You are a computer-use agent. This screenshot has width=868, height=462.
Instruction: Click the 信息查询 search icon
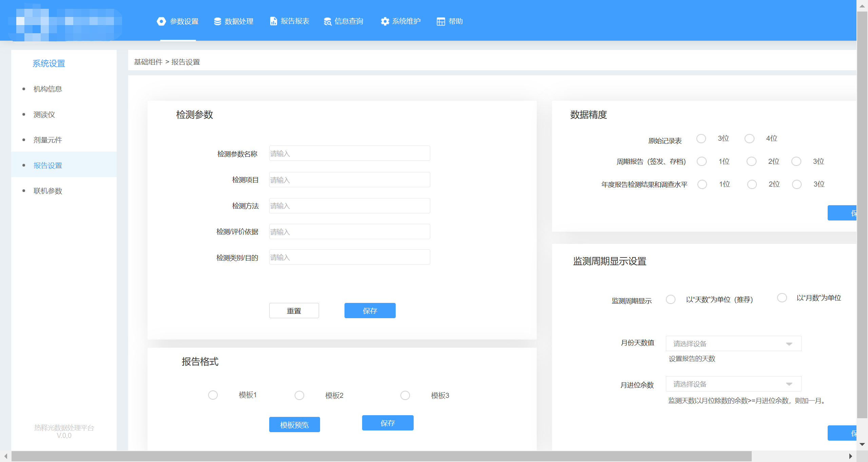coord(328,21)
